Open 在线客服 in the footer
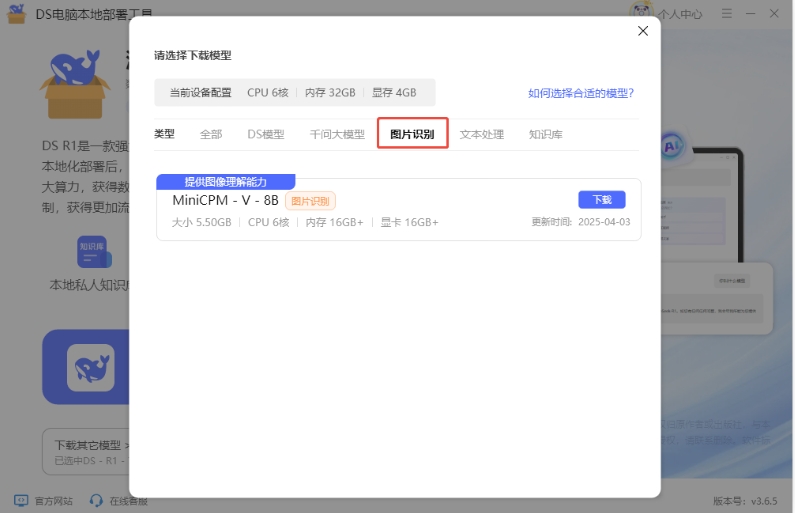Screen dimensions: 795x513 click(128, 501)
